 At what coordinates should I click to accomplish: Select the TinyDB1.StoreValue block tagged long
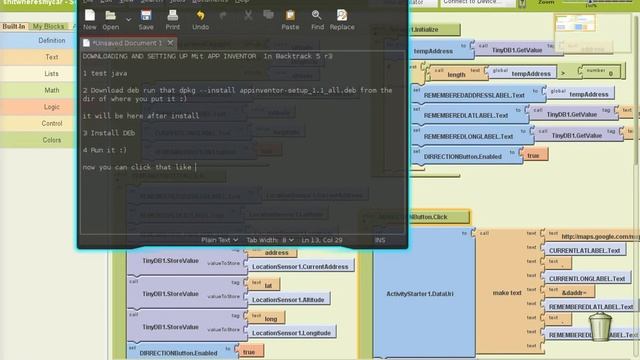pos(186,327)
